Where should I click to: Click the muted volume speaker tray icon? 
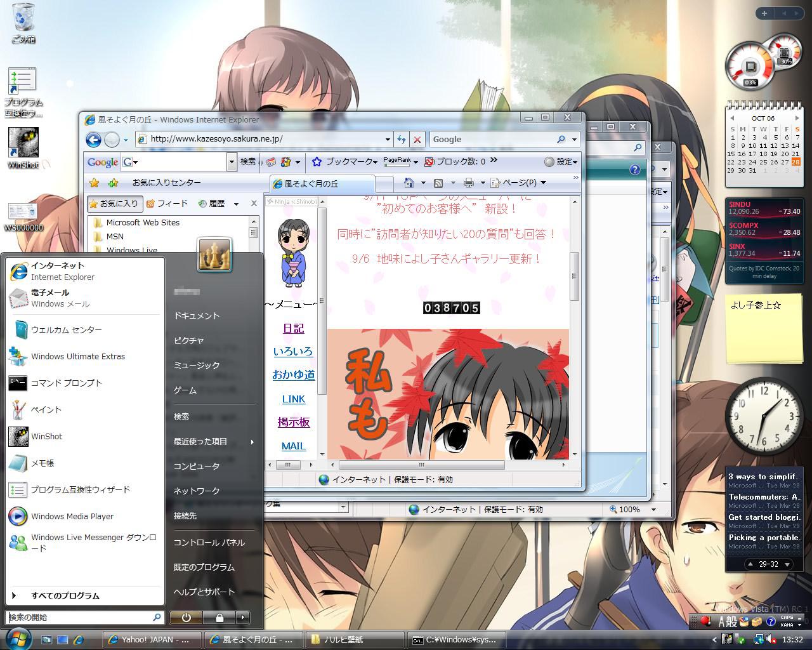click(771, 639)
